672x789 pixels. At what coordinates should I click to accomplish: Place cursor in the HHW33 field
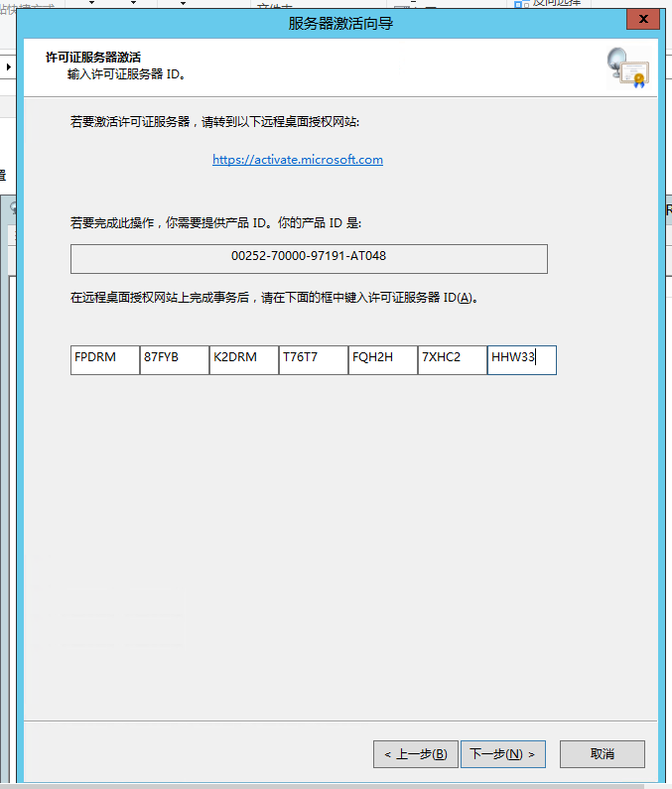tap(522, 360)
